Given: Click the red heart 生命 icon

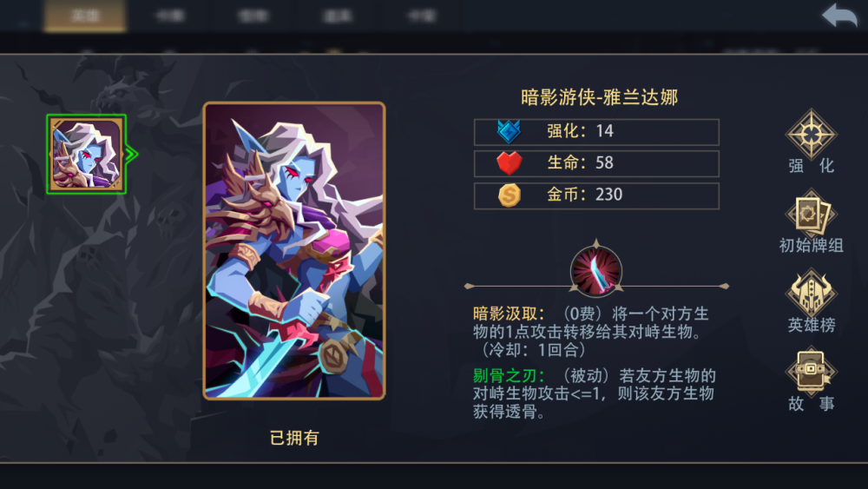Looking at the screenshot, I should (509, 163).
